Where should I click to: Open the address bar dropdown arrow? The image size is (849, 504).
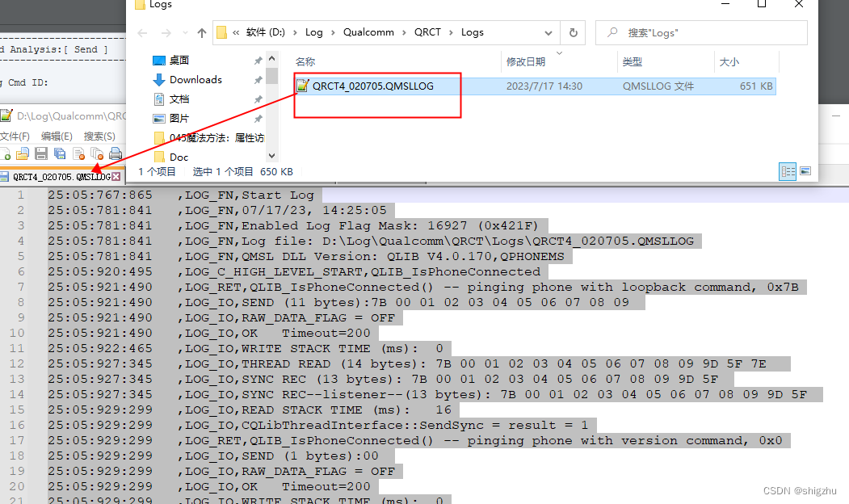548,32
